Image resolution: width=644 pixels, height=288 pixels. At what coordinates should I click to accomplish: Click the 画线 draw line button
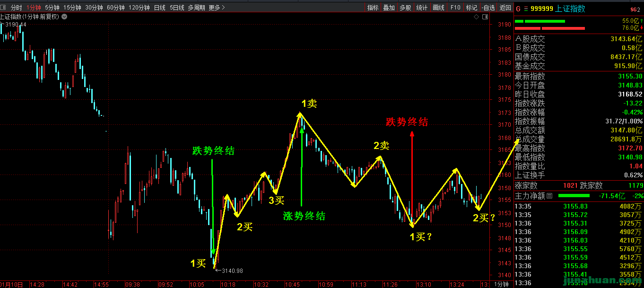tap(438, 8)
